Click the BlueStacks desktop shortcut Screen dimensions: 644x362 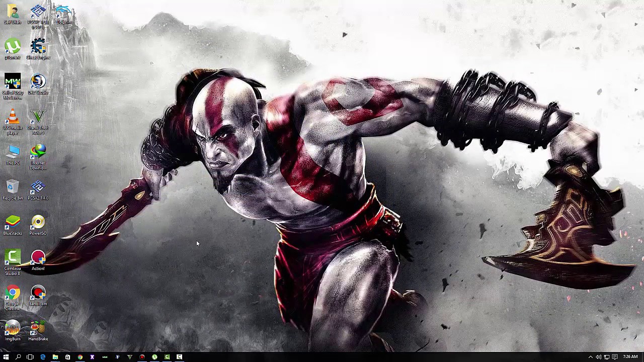pyautogui.click(x=13, y=223)
